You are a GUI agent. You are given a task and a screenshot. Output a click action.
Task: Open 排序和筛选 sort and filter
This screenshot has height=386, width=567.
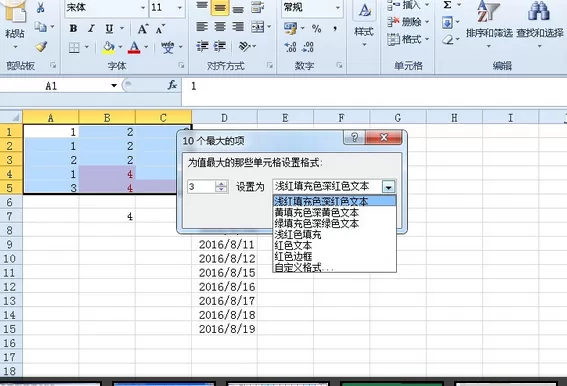[x=489, y=25]
